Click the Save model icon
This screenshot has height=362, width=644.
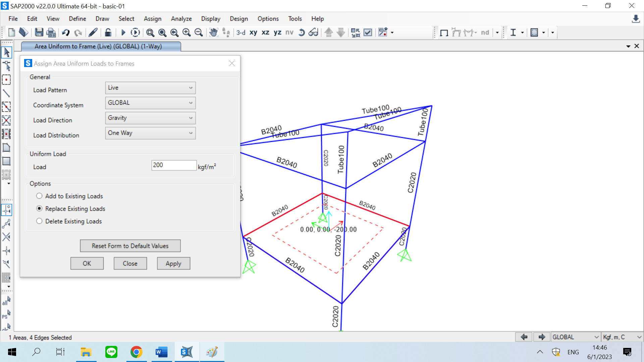tap(39, 33)
